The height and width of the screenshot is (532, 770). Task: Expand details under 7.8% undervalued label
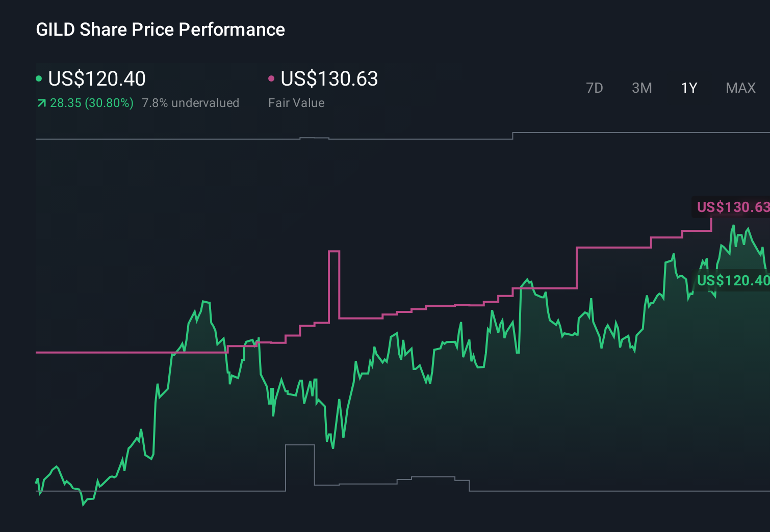191,102
